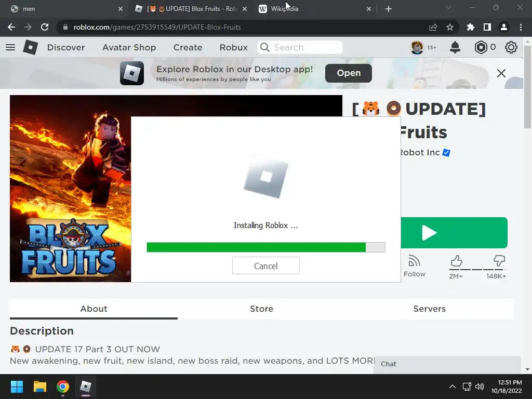Image resolution: width=532 pixels, height=399 pixels.
Task: Click the installation progress bar
Action: tap(265, 247)
